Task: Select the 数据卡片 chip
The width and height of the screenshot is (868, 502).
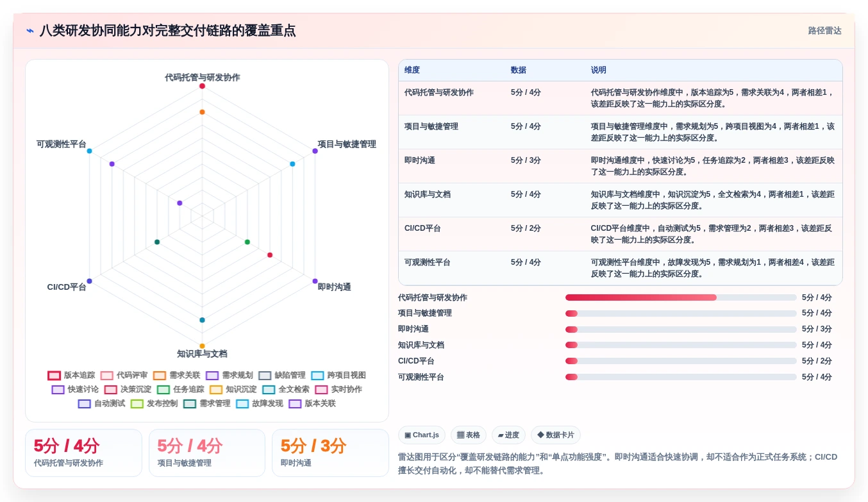Action: (x=556, y=435)
